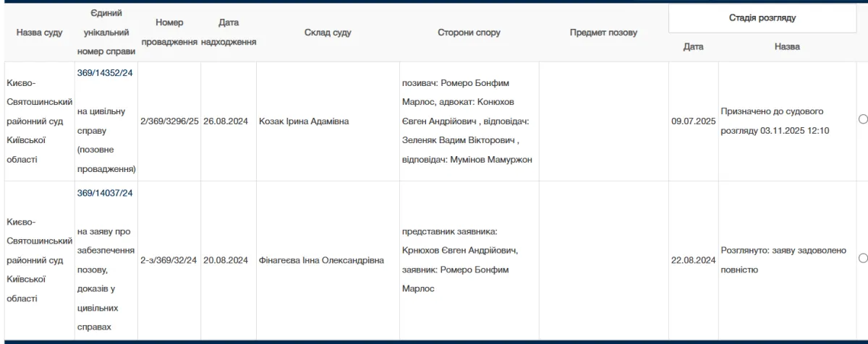The image size is (868, 344).
Task: Click proceeding number 2-з/369/32/24
Action: 169,260
